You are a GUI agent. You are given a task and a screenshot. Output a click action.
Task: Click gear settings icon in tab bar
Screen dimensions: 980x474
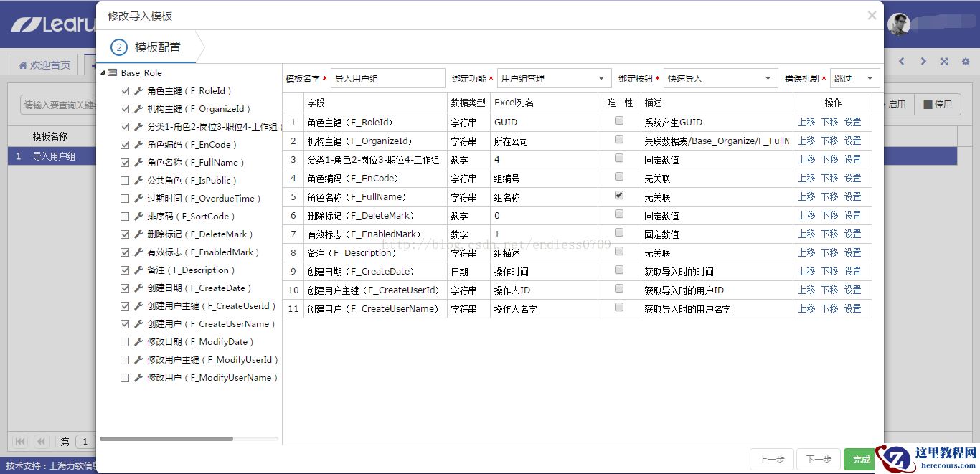coord(966,62)
